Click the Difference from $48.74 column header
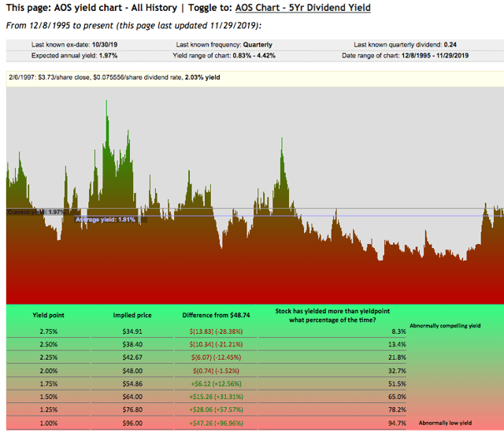504x433 pixels. tap(216, 316)
